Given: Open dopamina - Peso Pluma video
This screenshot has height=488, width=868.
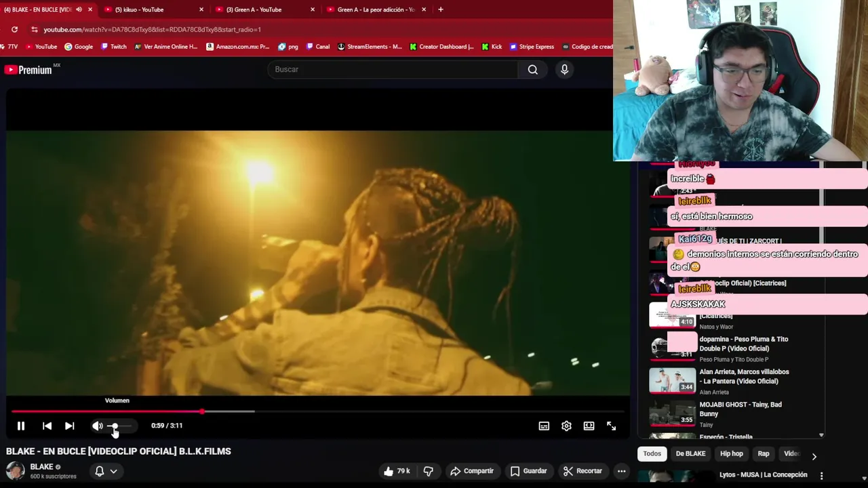Looking at the screenshot, I should 744,344.
